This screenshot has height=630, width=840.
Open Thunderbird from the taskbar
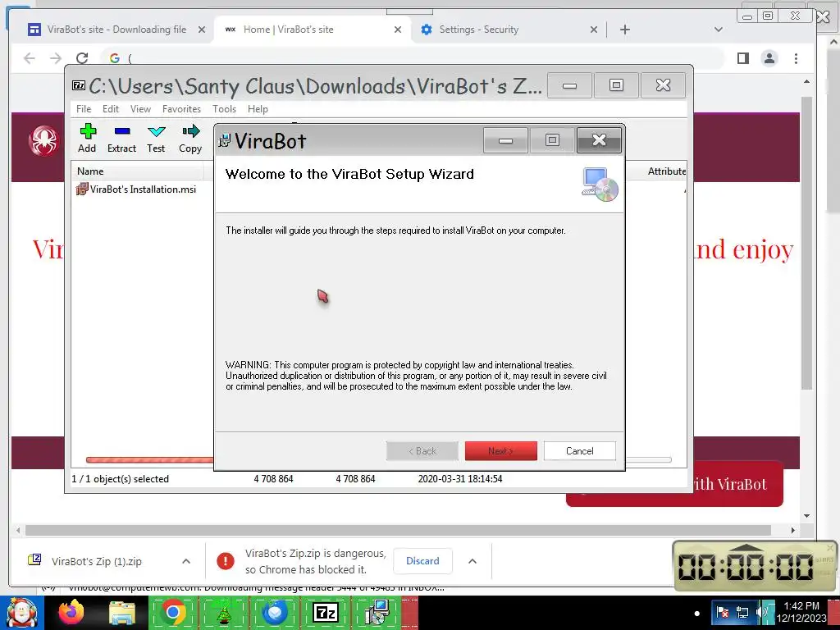274,613
